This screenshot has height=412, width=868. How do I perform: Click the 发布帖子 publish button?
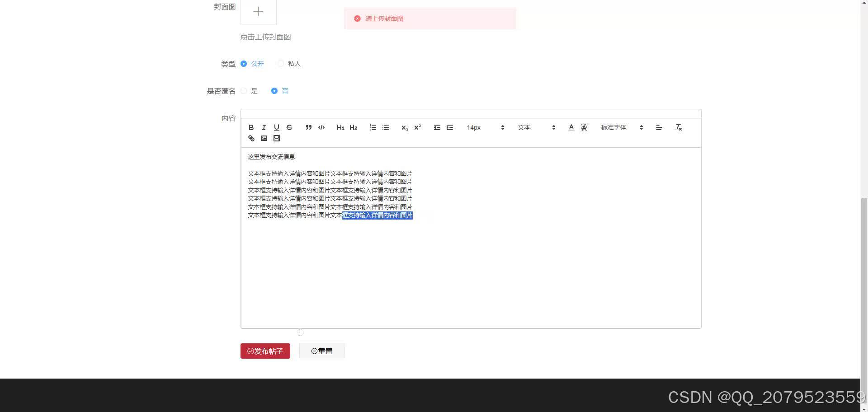pos(265,351)
